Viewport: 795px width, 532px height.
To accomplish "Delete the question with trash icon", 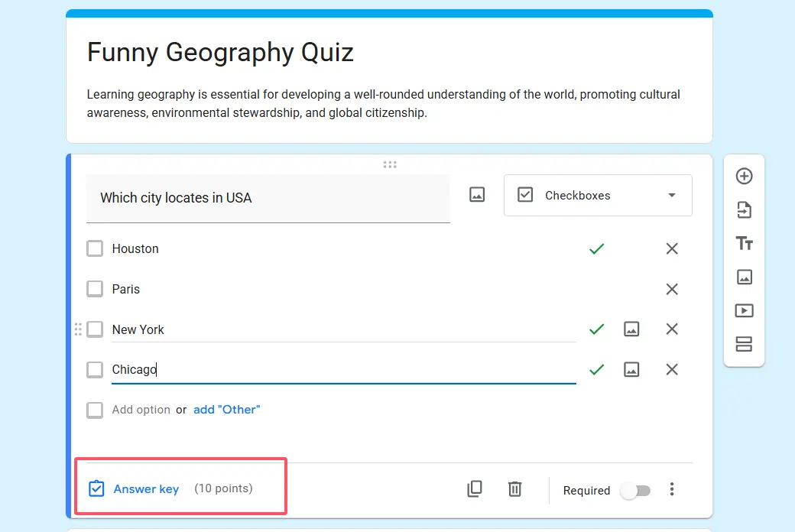I will [x=515, y=489].
